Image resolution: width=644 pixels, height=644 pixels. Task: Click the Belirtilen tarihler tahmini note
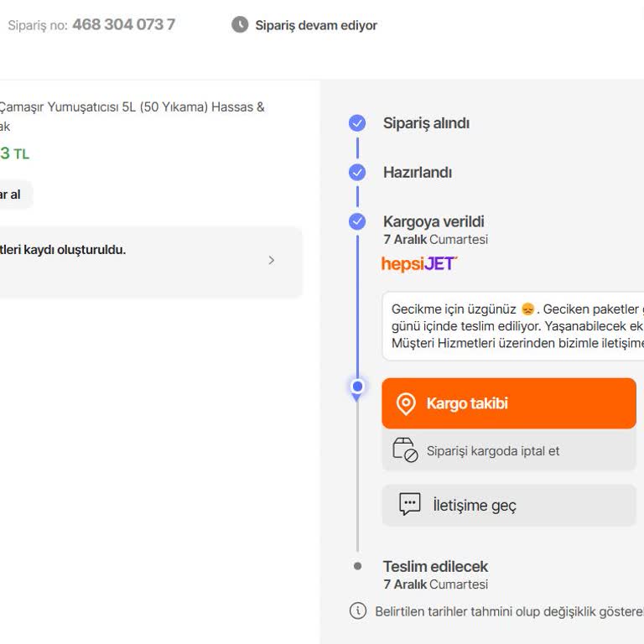(509, 611)
